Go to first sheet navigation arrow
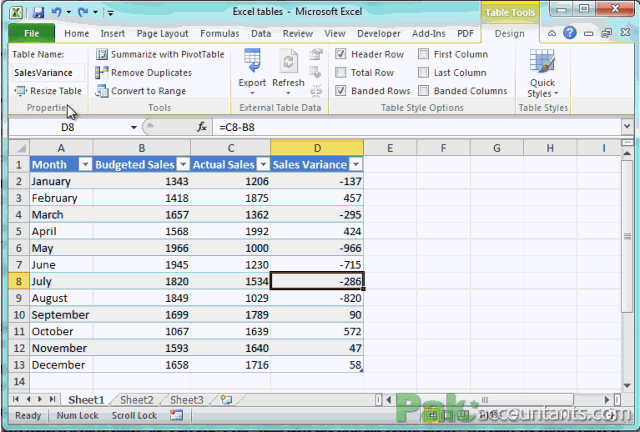This screenshot has width=640, height=432. coord(16,399)
